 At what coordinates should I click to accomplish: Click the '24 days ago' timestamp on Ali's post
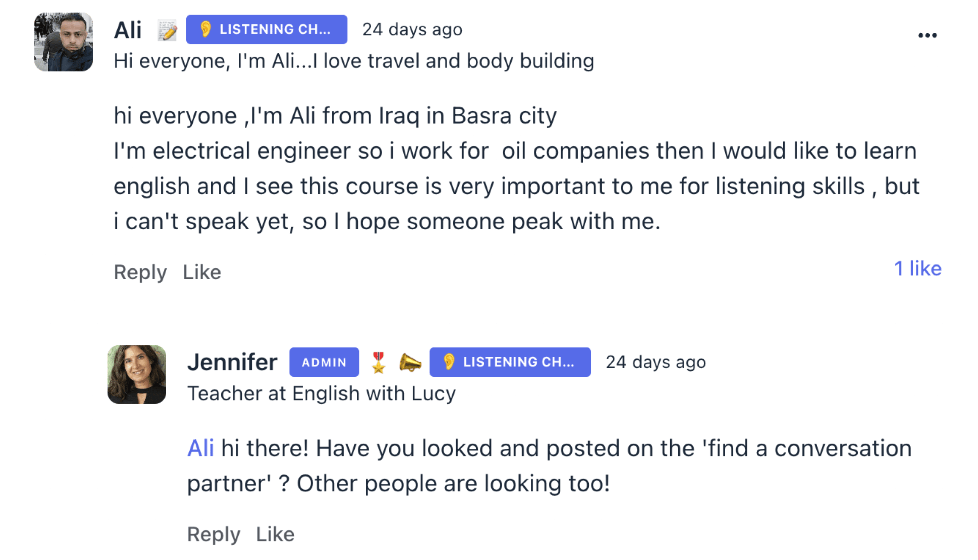click(x=412, y=29)
